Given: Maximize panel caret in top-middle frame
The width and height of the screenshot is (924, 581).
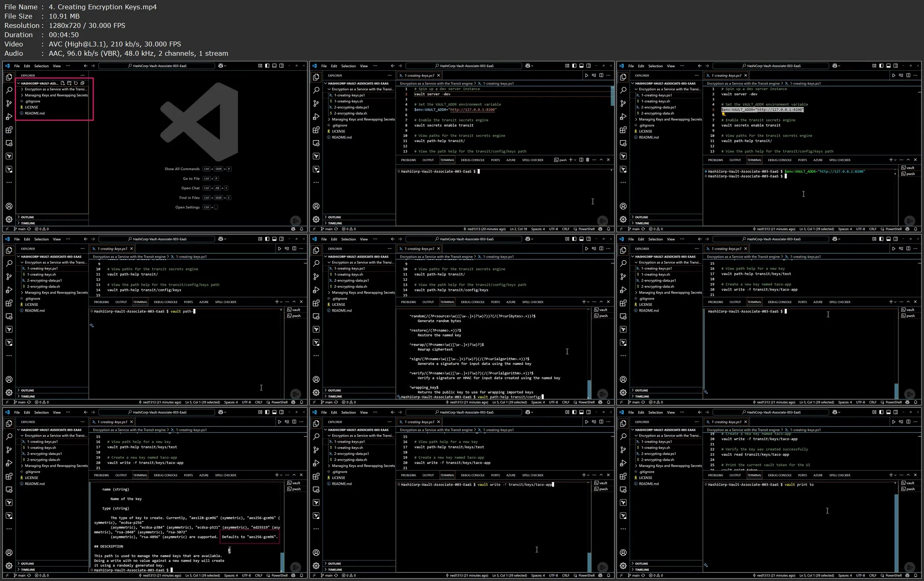Looking at the screenshot, I should [x=601, y=160].
